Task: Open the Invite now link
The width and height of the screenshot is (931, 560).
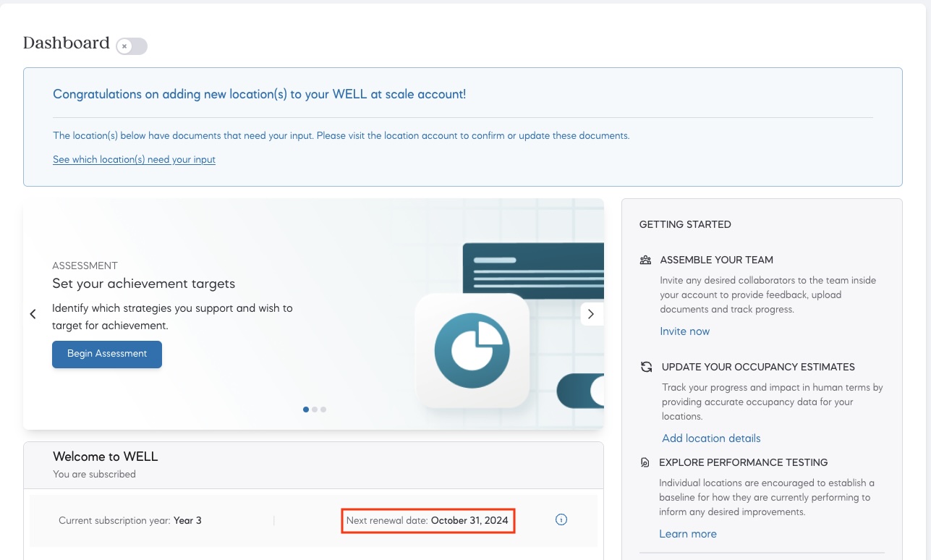Action: [684, 331]
